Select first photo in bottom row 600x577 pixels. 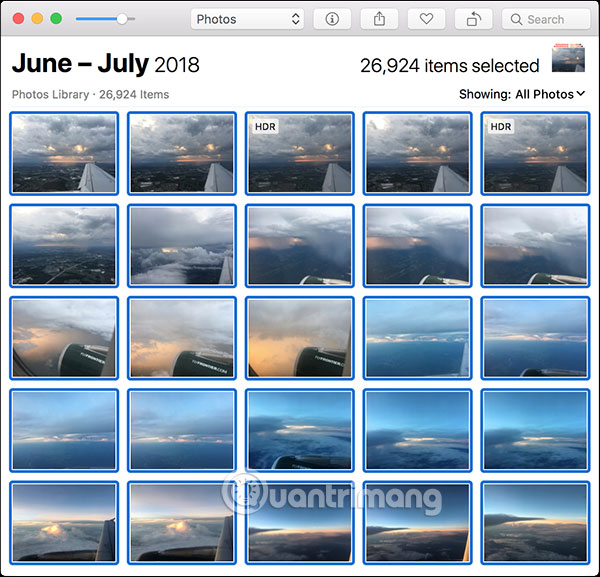(64, 523)
